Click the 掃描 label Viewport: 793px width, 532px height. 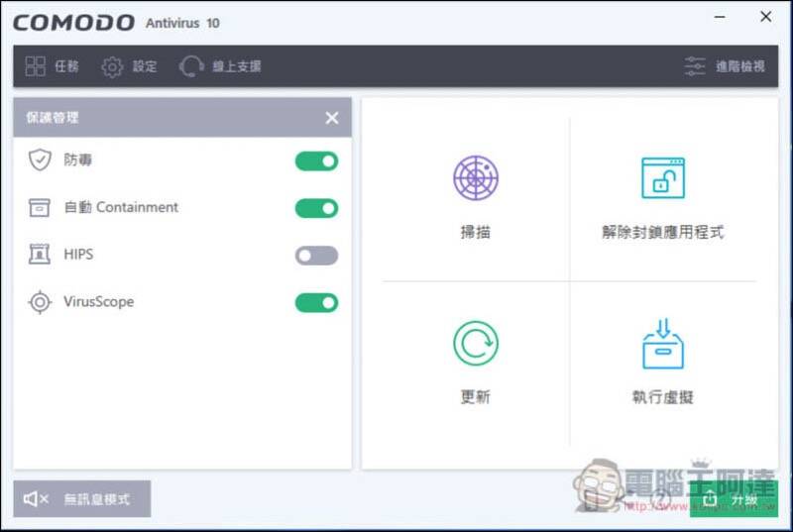pos(476,232)
